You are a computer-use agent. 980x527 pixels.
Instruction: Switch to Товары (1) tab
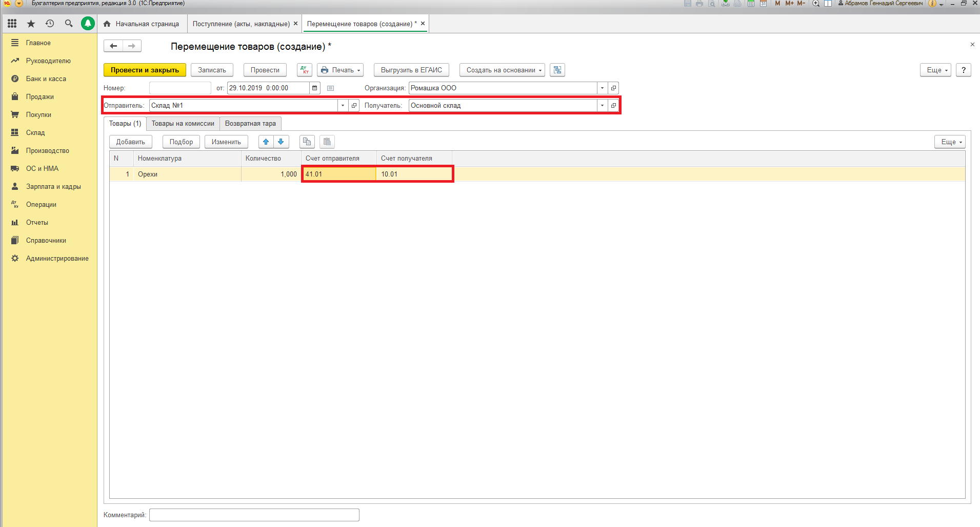click(x=125, y=124)
